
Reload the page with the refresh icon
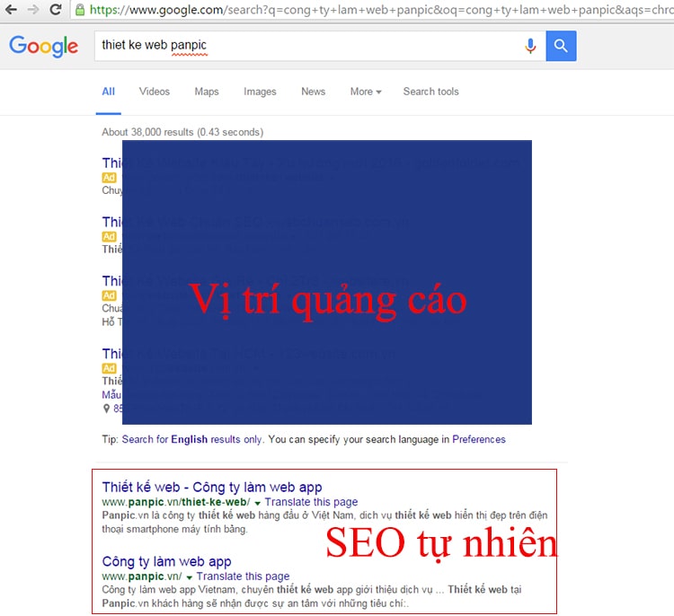[x=56, y=9]
